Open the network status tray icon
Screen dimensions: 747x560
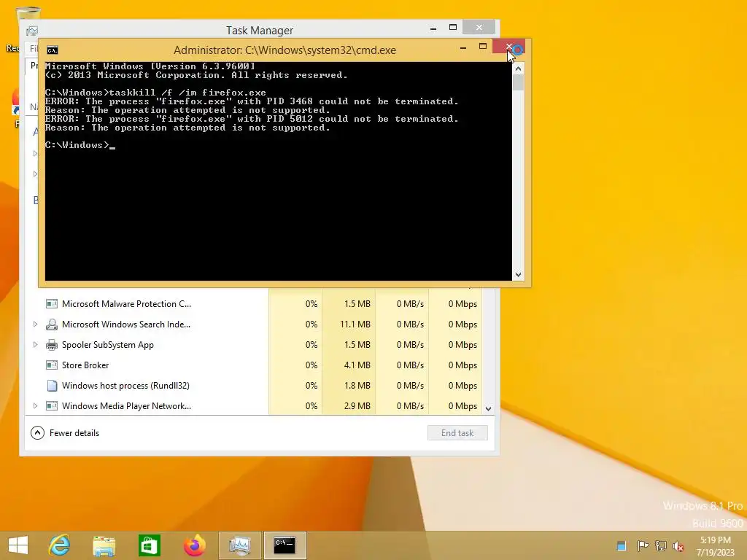pyautogui.click(x=660, y=545)
